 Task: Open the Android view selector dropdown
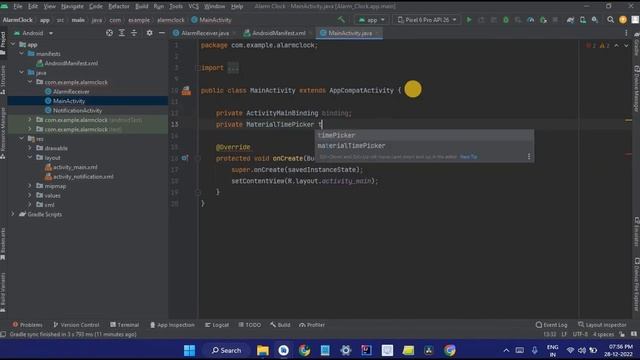[33, 33]
